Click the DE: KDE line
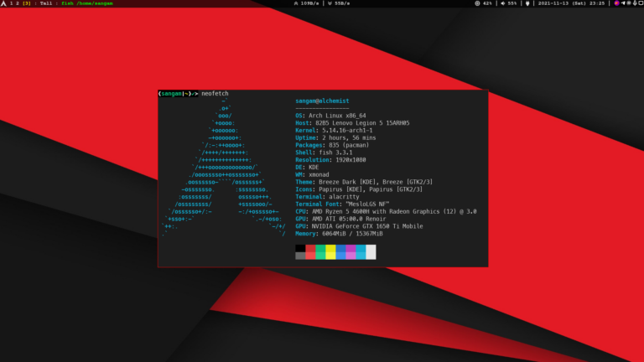Viewport: 644px width, 362px height. [307, 168]
